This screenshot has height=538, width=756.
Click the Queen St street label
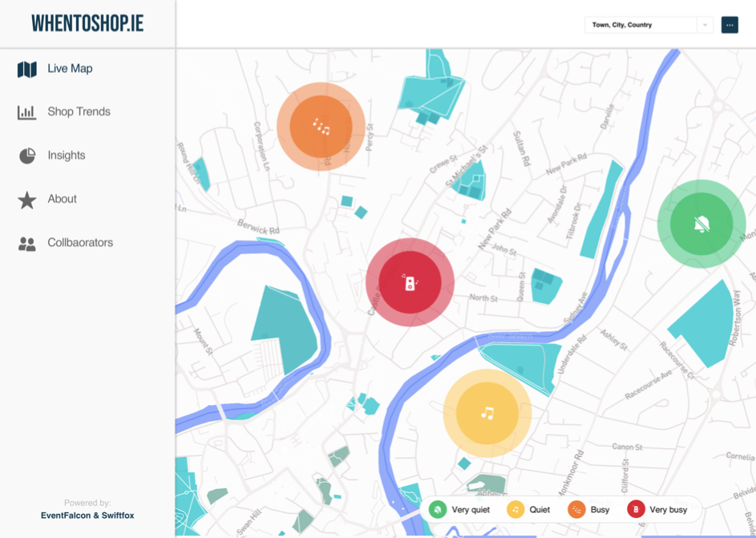(521, 287)
